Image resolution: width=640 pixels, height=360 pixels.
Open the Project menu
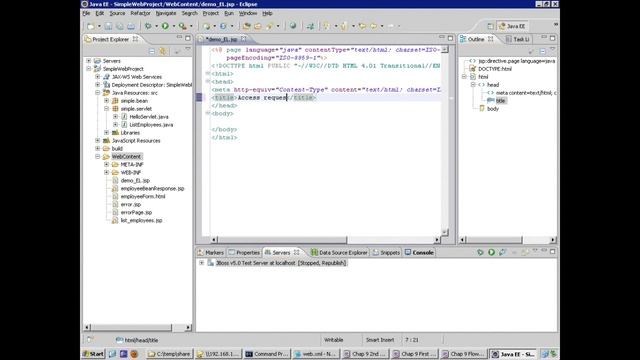coord(211,13)
